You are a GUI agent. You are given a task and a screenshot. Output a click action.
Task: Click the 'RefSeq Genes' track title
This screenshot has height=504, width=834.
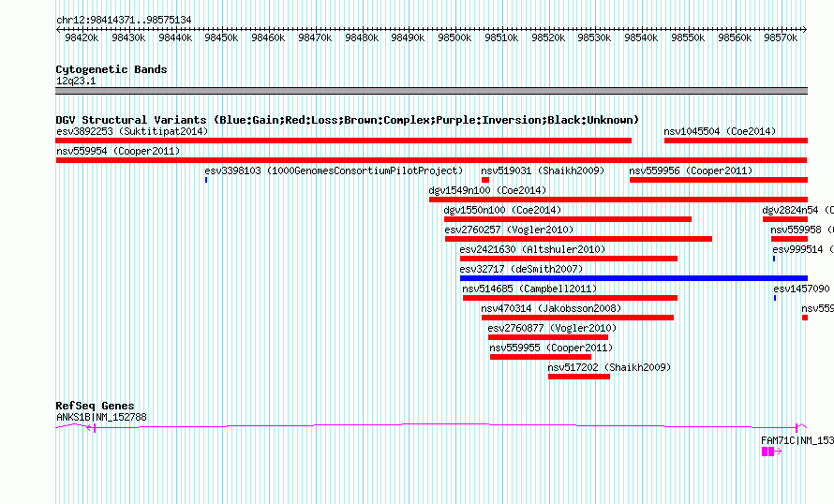(95, 405)
